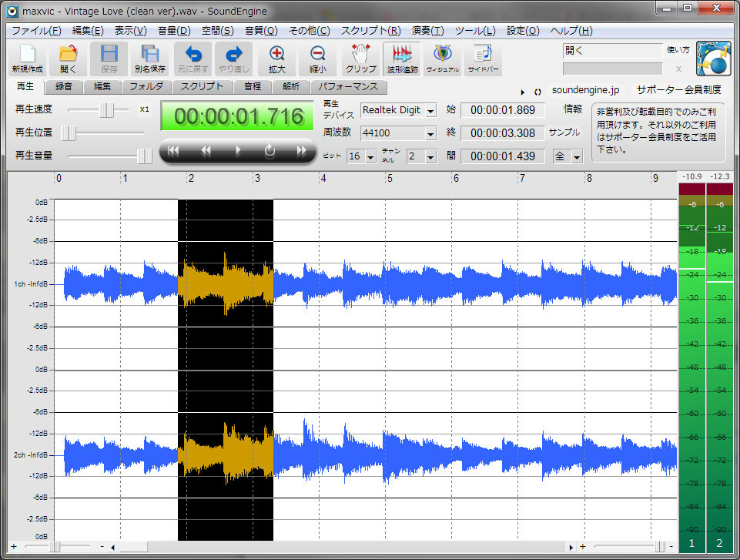Start playback with the play button
740x560 pixels.
click(x=238, y=151)
